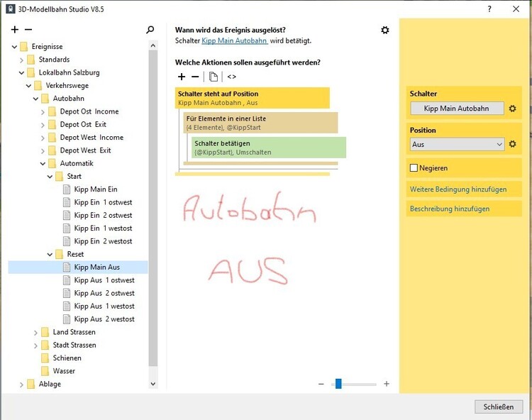
Task: Click the help question mark button
Action: [x=489, y=9]
